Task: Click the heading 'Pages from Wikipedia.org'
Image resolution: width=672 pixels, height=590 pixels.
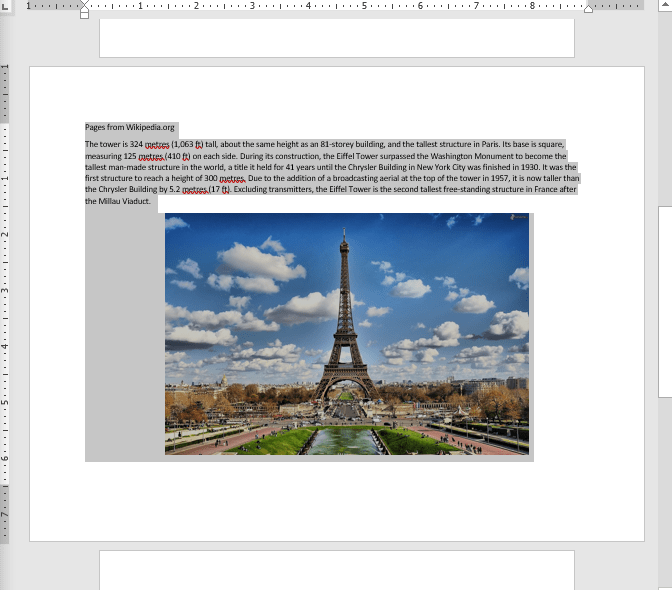Action: coord(130,127)
